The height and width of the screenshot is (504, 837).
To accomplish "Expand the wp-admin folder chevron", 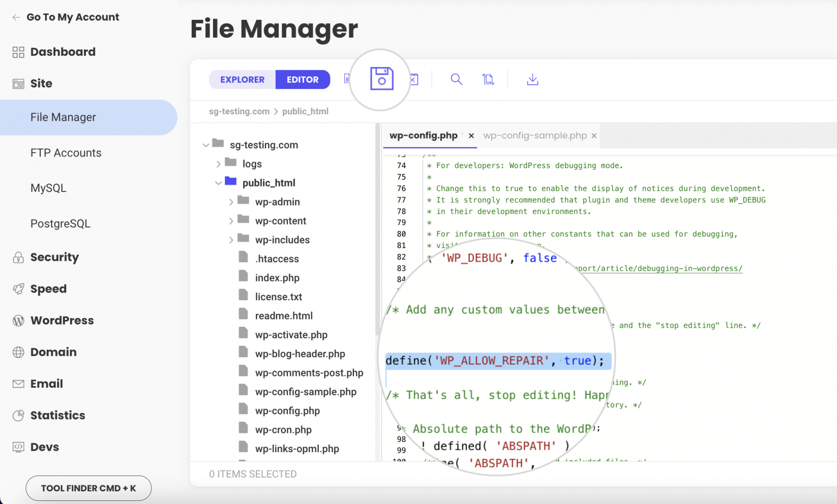I will tap(231, 202).
